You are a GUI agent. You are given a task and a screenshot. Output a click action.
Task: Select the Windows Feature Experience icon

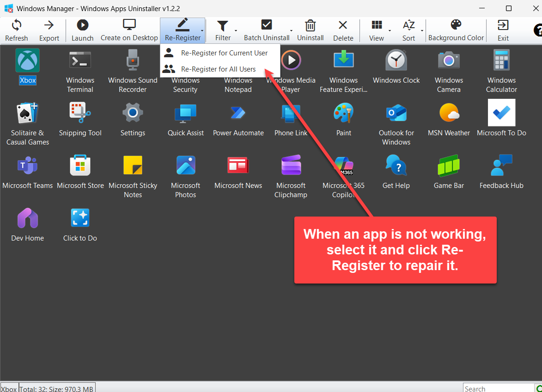(x=344, y=60)
